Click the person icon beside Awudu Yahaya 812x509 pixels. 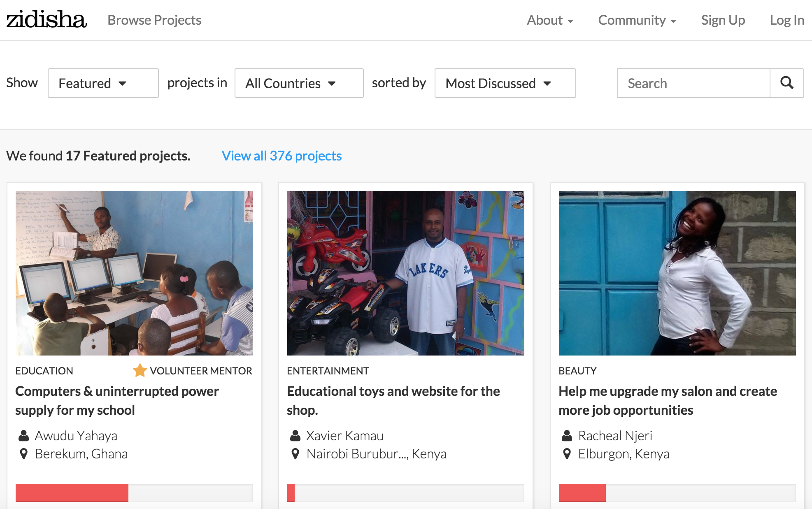(x=24, y=435)
